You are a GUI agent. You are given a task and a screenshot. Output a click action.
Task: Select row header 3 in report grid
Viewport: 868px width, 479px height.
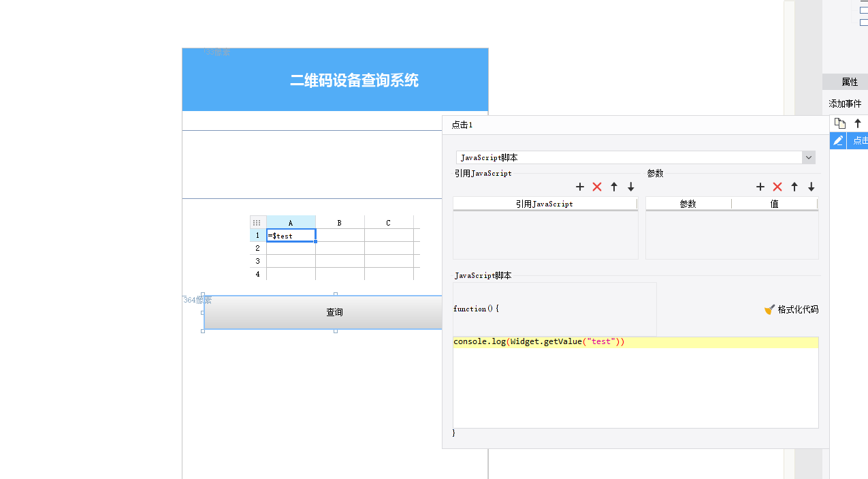point(258,262)
